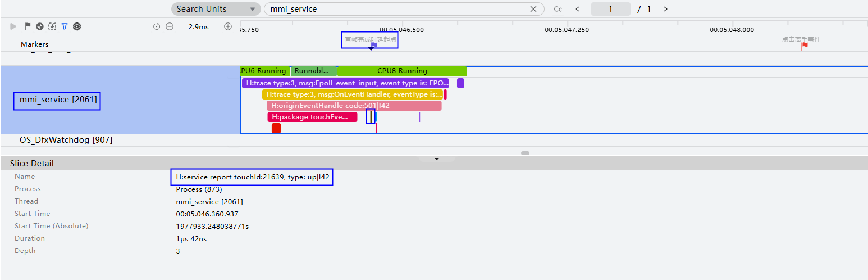Open settings with the gear icon
This screenshot has height=280, width=868.
pyautogui.click(x=77, y=26)
